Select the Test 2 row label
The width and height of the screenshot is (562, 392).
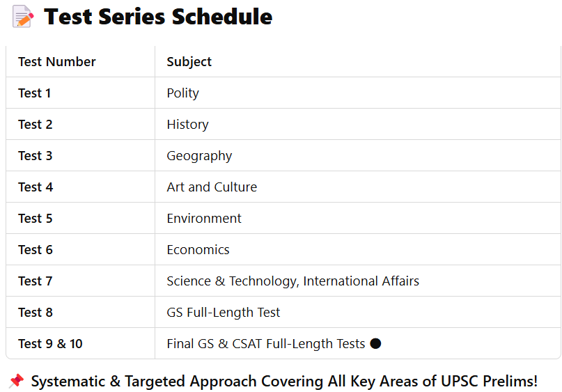coord(36,125)
